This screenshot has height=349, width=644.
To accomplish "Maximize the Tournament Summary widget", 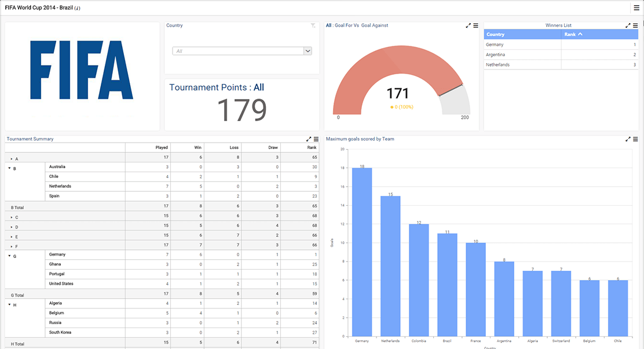I will click(x=308, y=139).
